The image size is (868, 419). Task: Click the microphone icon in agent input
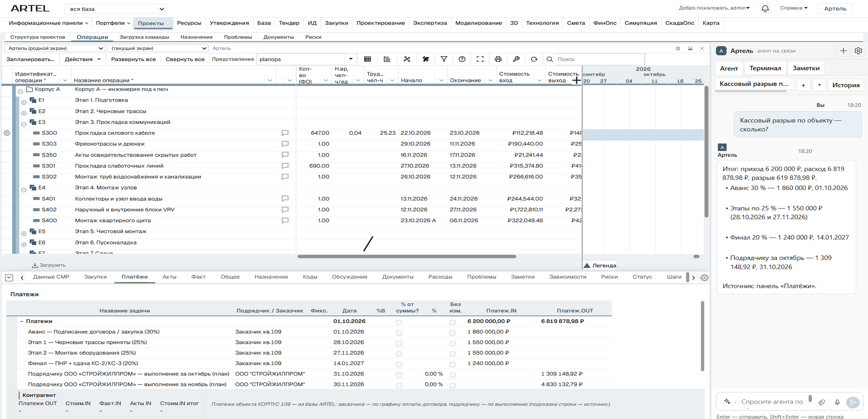[x=837, y=402]
